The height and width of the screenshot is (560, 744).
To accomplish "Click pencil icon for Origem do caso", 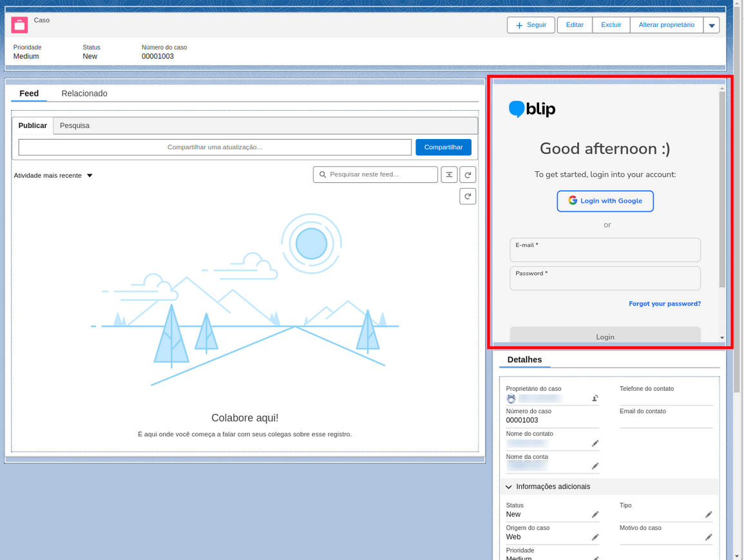I will tap(595, 537).
